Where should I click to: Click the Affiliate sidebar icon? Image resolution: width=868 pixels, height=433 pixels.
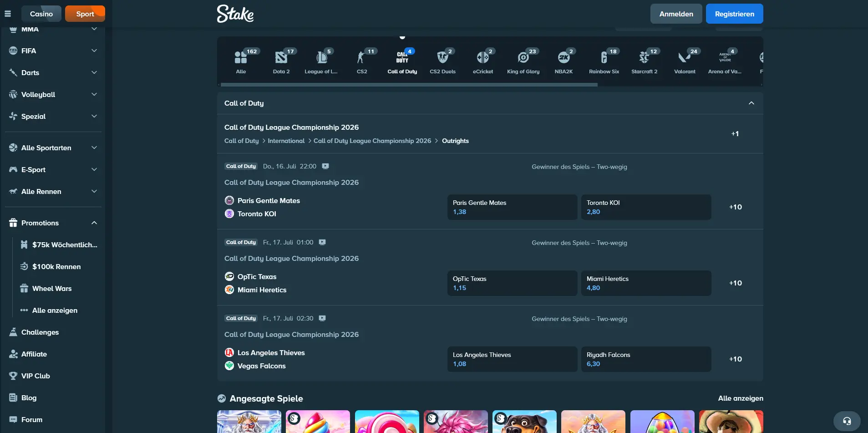click(13, 354)
